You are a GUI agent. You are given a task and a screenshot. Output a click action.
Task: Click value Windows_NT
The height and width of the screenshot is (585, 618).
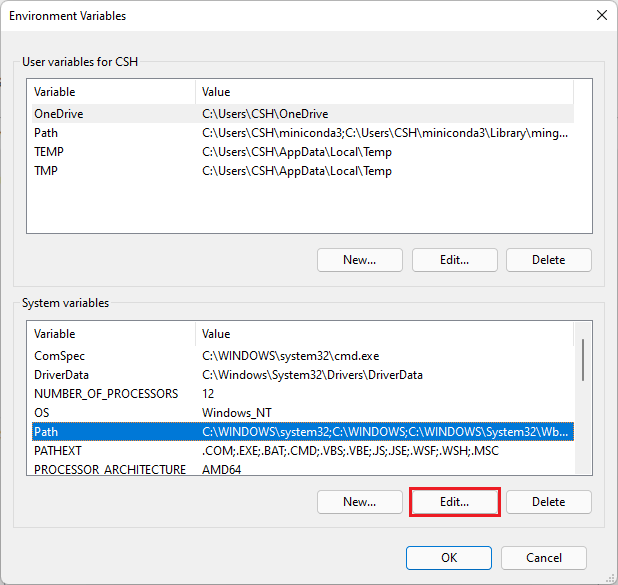[x=237, y=413]
